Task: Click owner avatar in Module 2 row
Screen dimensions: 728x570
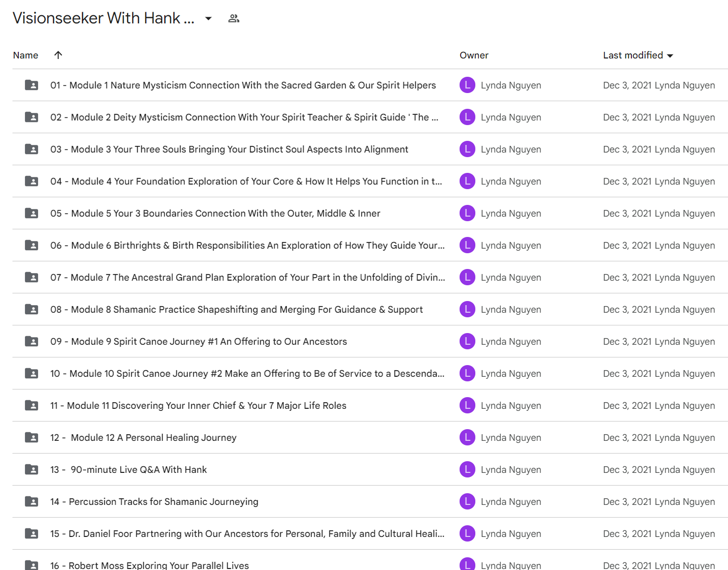Action: click(467, 117)
